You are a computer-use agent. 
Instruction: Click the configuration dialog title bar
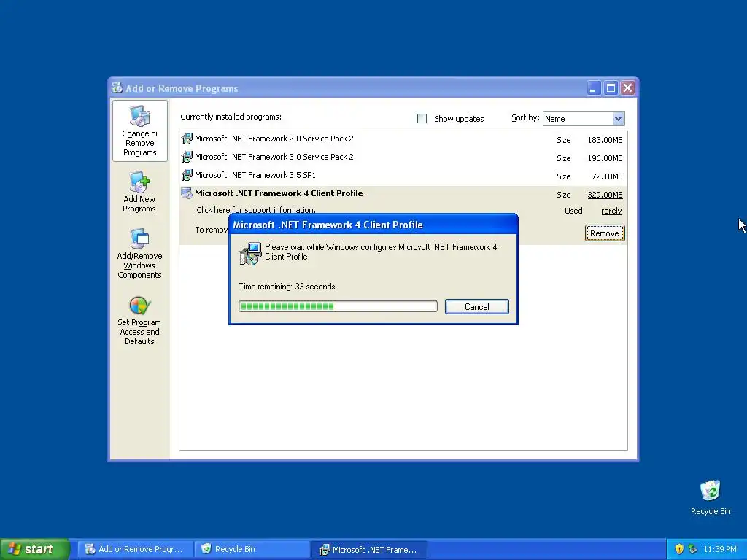[x=373, y=225]
